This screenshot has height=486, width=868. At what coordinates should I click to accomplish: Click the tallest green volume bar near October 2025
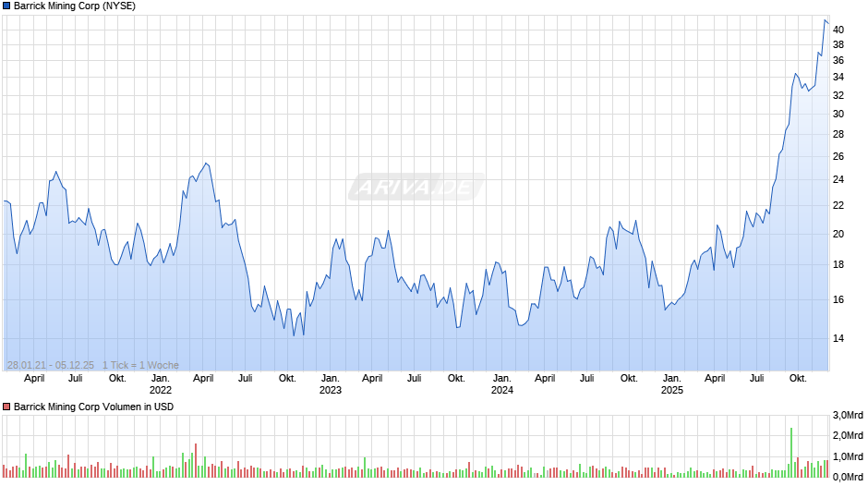pos(791,453)
